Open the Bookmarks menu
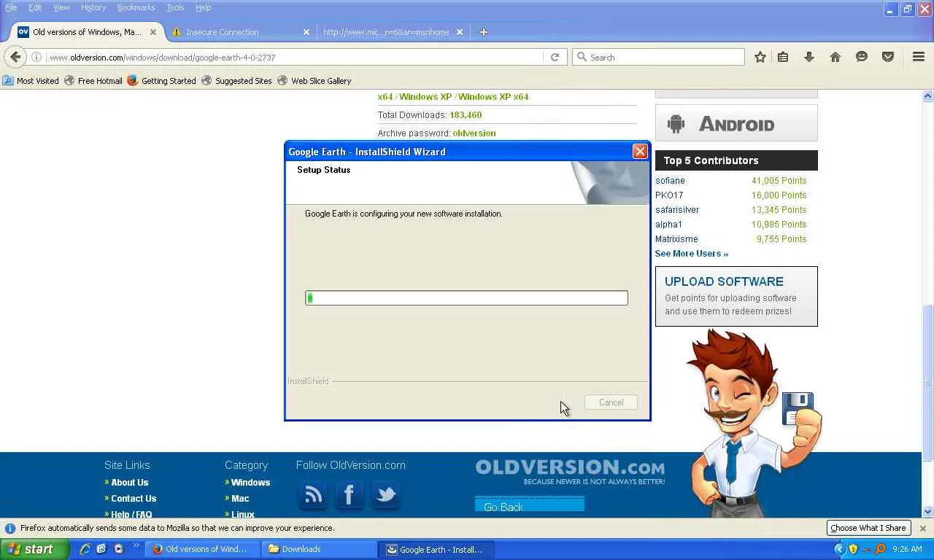Viewport: 934px width, 560px height. point(136,7)
